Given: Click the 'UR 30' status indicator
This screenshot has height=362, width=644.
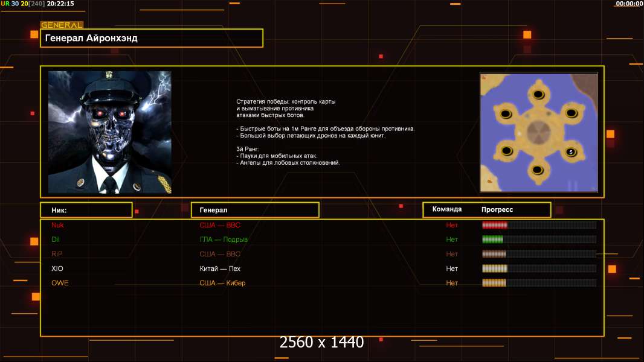Looking at the screenshot, I should [10, 4].
